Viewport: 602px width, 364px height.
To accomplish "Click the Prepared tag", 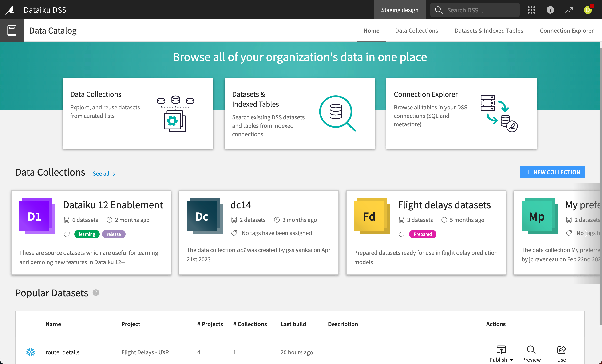I will 422,234.
